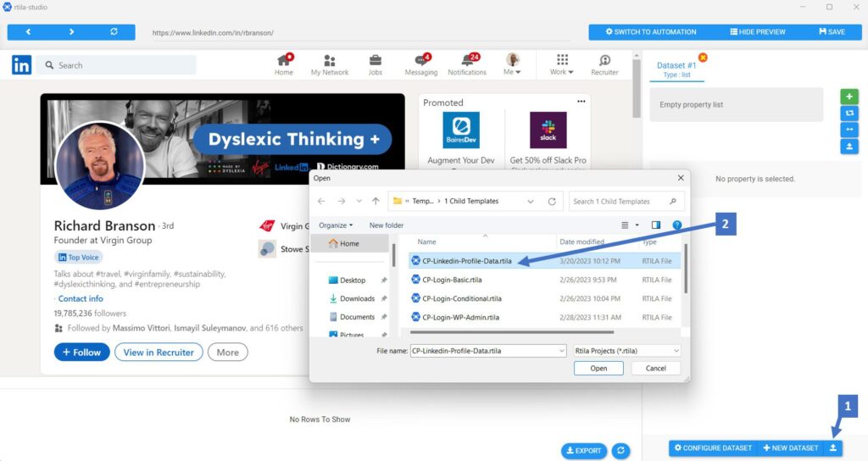Click the Search 1 Child Templates field
The width and height of the screenshot is (868, 461).
(x=626, y=202)
